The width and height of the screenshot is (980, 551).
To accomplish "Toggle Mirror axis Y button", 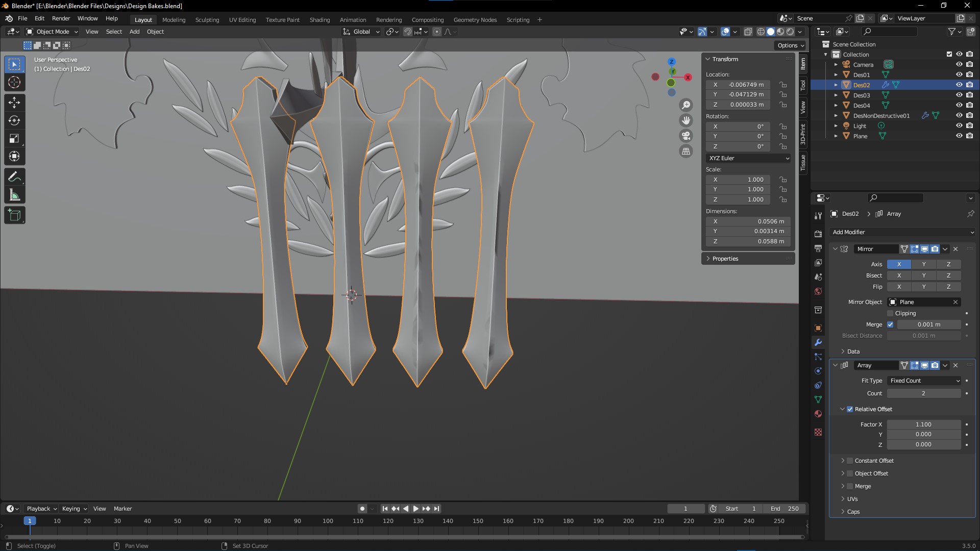I will coord(924,264).
